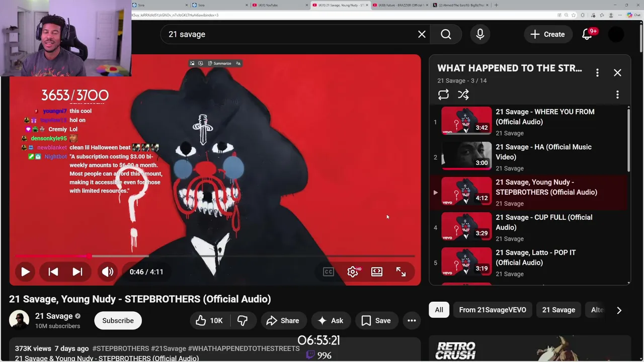This screenshot has height=362, width=644.
Task: Open the player settings gear
Action: click(353, 271)
